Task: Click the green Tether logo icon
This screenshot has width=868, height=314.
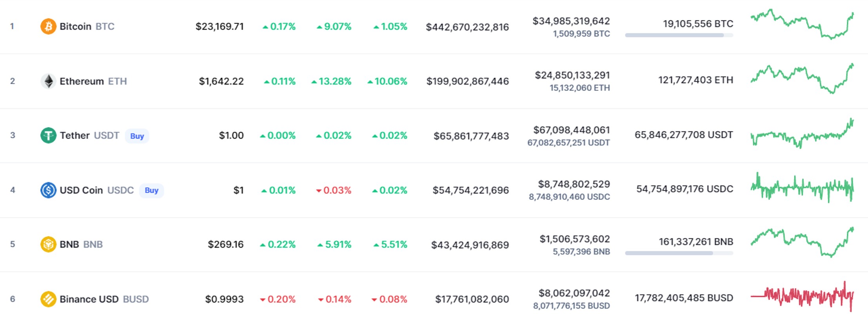Action: [48, 135]
